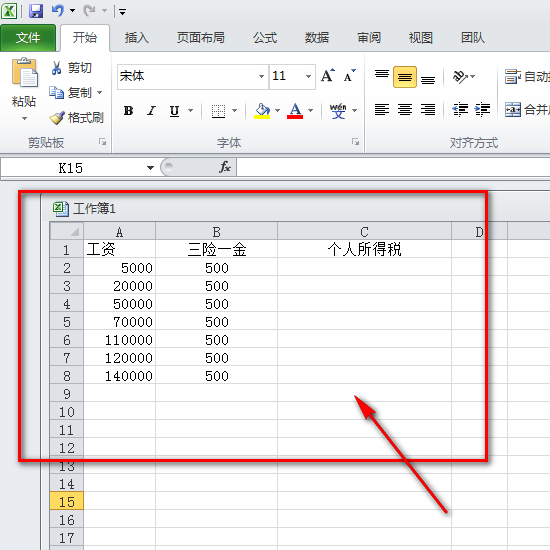
Task: Select cell C2 under 个人所得税
Action: coord(364,268)
